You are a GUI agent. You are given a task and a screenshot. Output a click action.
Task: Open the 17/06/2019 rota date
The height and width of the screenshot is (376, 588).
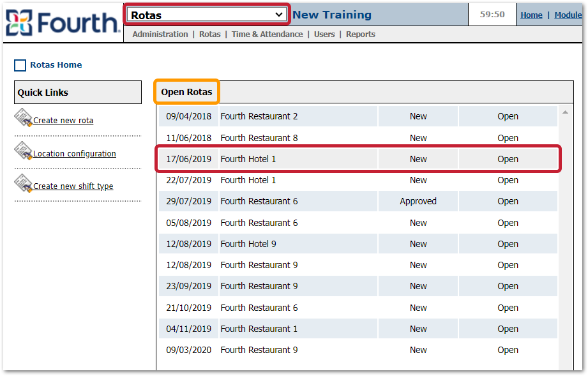click(188, 159)
